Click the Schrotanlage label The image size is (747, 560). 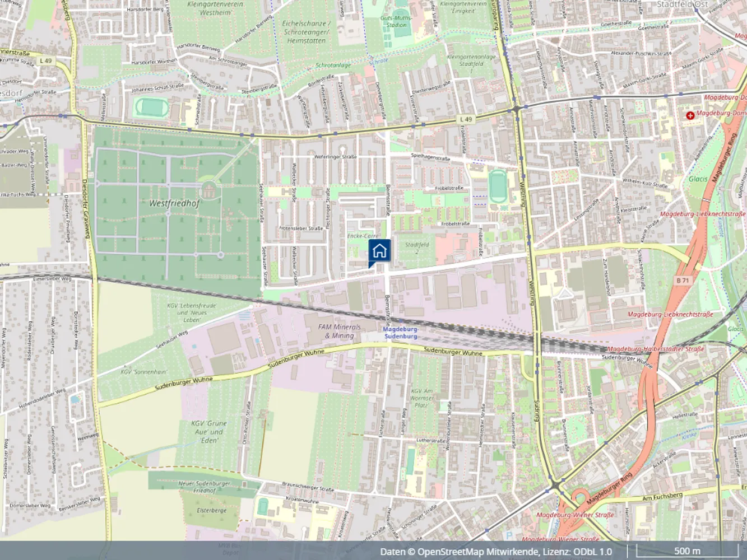coord(333,65)
